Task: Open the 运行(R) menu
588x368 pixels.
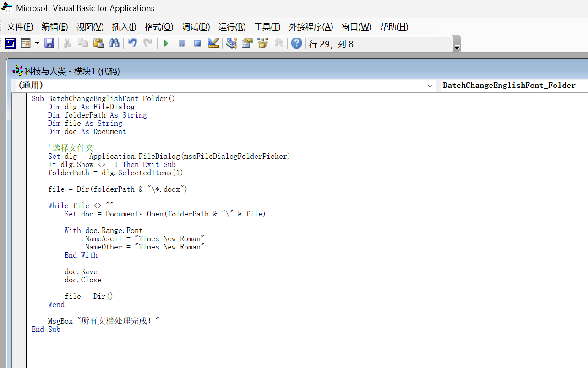Action: [x=232, y=27]
